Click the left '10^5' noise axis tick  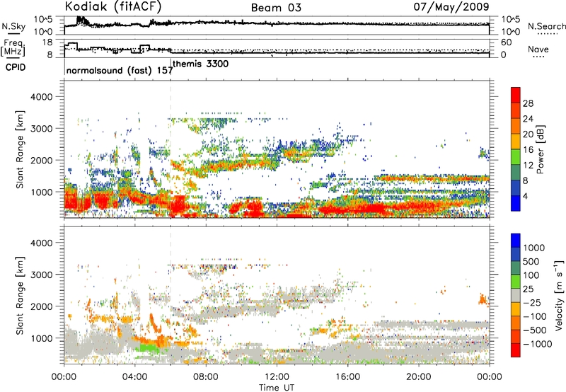43,20
